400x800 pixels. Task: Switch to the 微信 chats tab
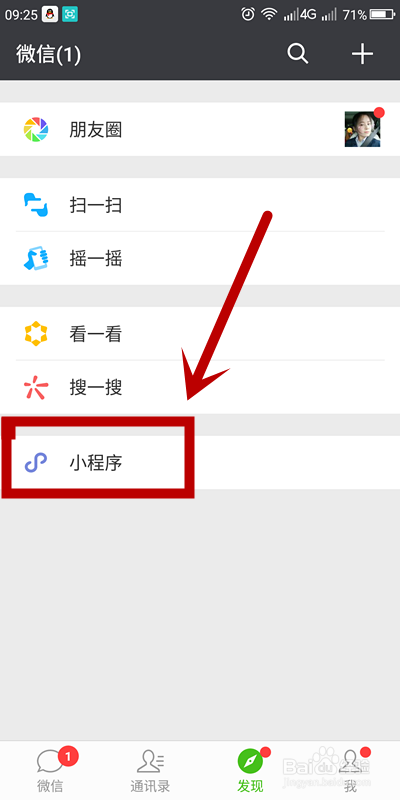point(50,770)
